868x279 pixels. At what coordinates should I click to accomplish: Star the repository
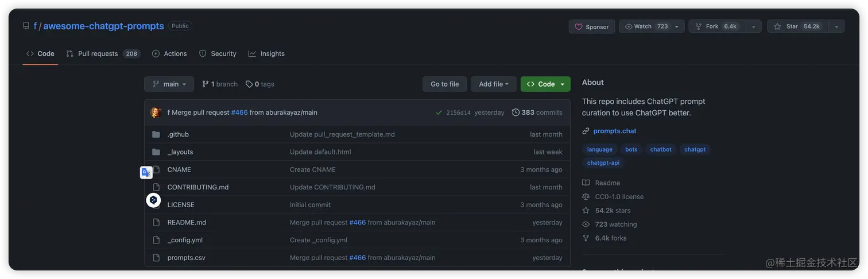797,26
